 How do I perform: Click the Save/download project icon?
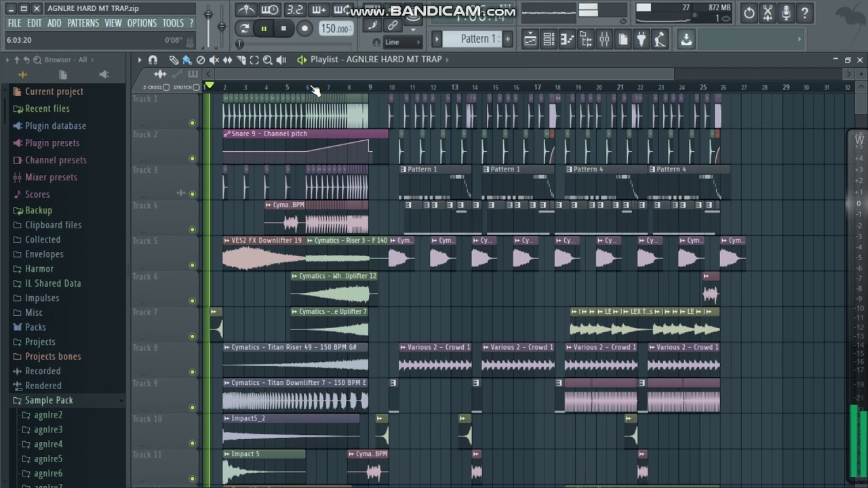[686, 39]
